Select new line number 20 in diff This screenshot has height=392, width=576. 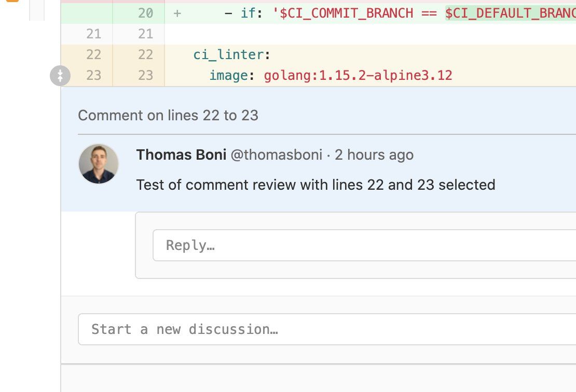pyautogui.click(x=145, y=13)
